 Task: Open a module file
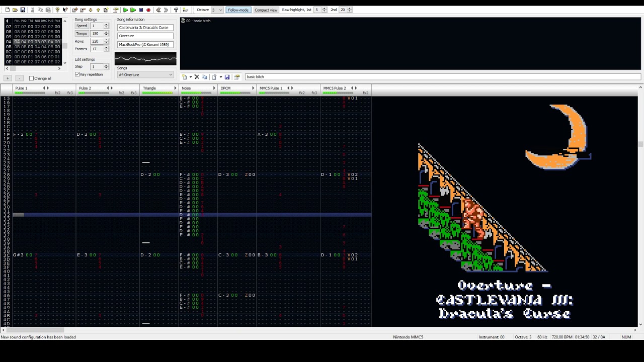tap(15, 10)
